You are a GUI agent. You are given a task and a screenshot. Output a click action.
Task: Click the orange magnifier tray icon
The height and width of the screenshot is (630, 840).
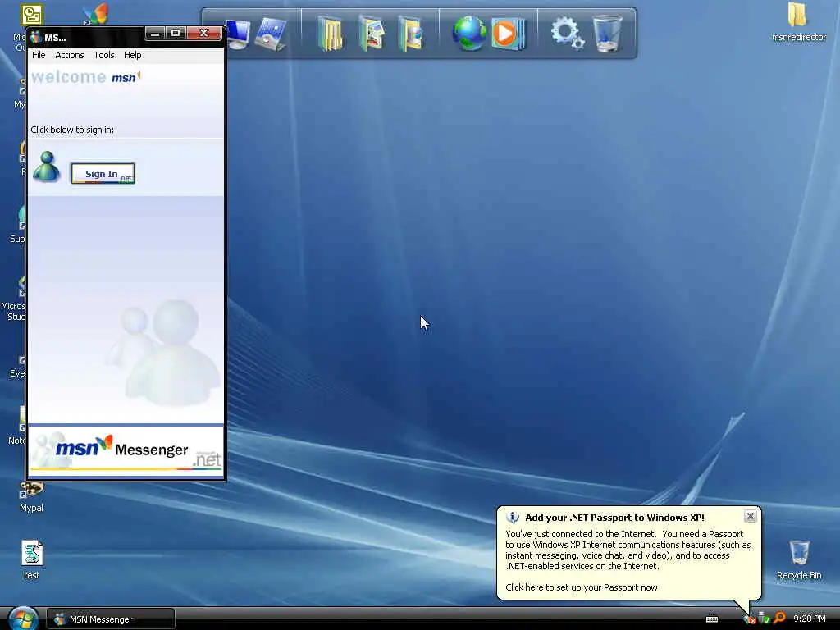(779, 619)
